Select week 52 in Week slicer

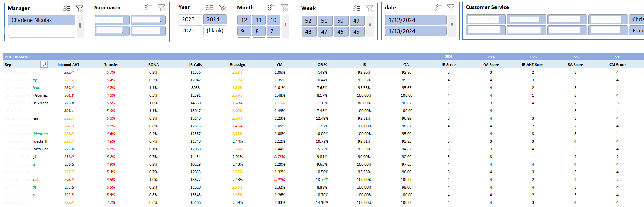309,21
